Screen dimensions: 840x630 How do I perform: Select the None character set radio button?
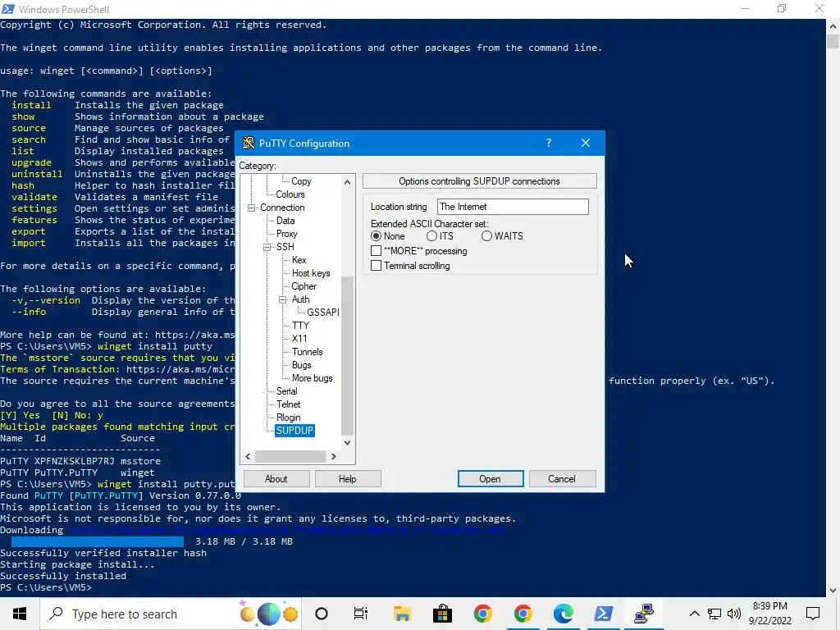[376, 236]
